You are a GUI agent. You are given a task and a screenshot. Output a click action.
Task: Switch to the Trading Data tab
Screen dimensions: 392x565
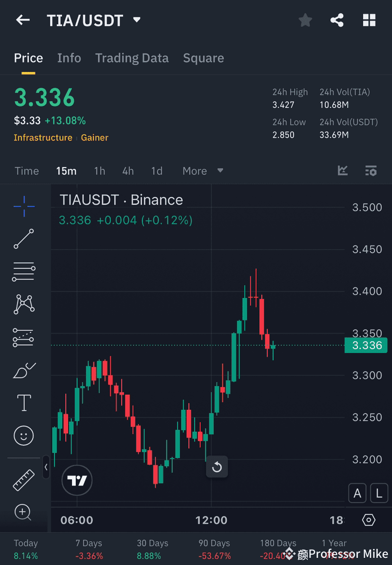pos(132,58)
